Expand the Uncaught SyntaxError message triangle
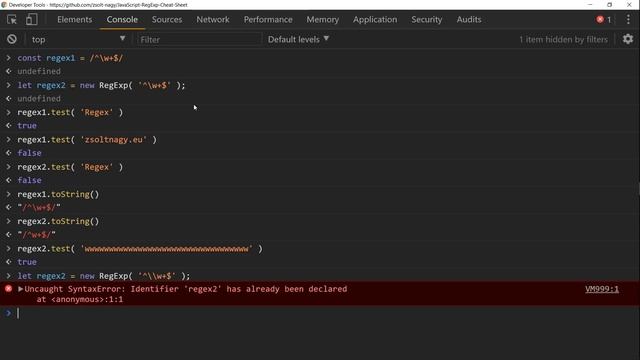The image size is (640, 360). (x=20, y=289)
